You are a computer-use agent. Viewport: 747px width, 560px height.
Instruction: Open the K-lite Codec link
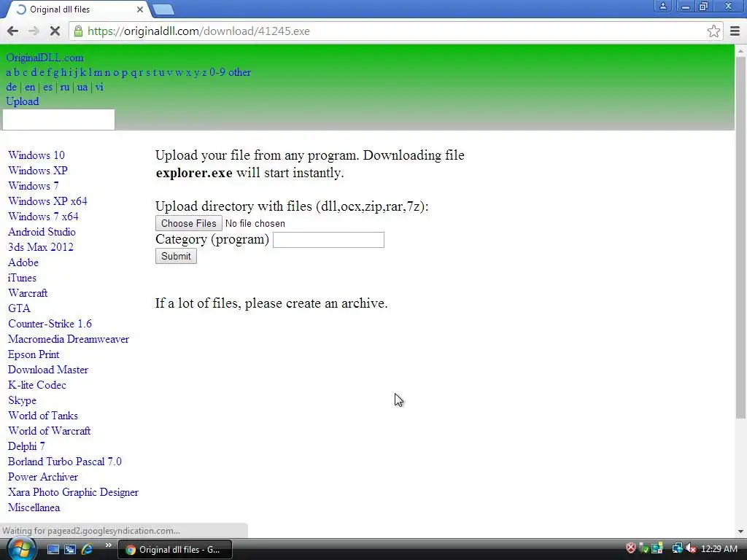coord(37,385)
